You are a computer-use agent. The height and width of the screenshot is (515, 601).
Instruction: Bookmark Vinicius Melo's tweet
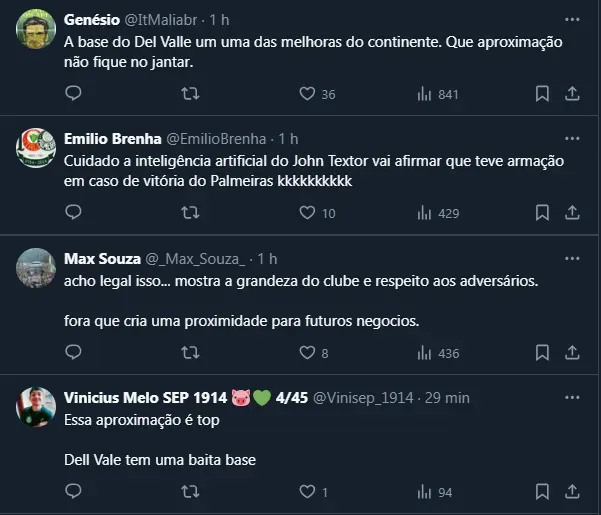542,492
